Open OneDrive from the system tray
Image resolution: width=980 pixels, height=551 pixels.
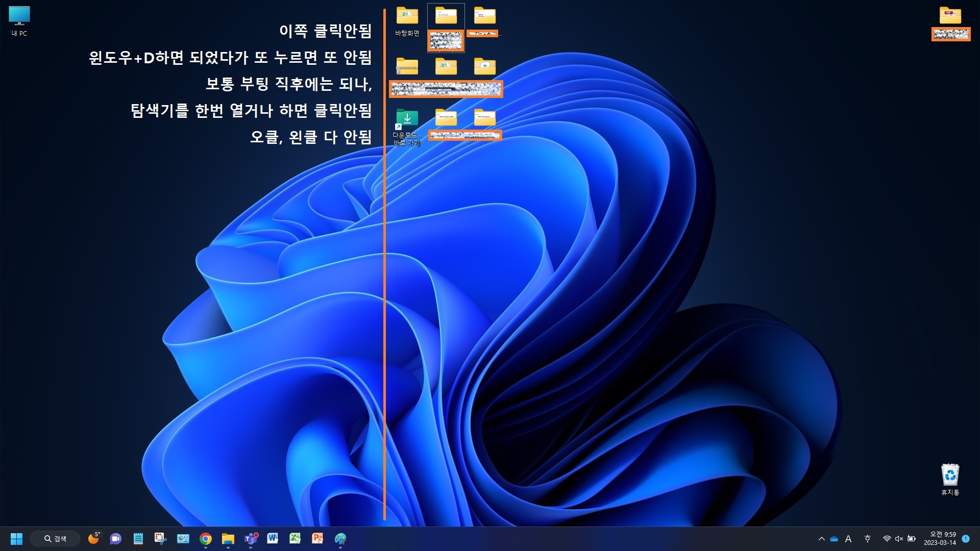835,539
